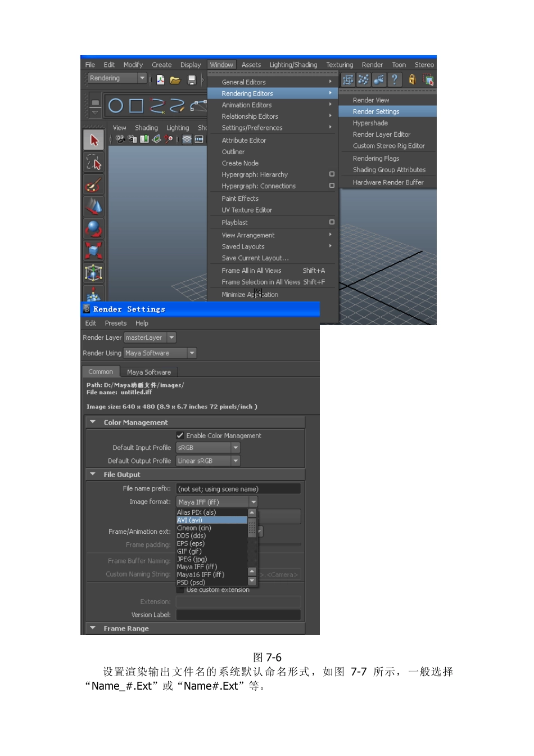The width and height of the screenshot is (534, 756).
Task: Choose the Paint Selection brush tool
Action: [x=93, y=184]
